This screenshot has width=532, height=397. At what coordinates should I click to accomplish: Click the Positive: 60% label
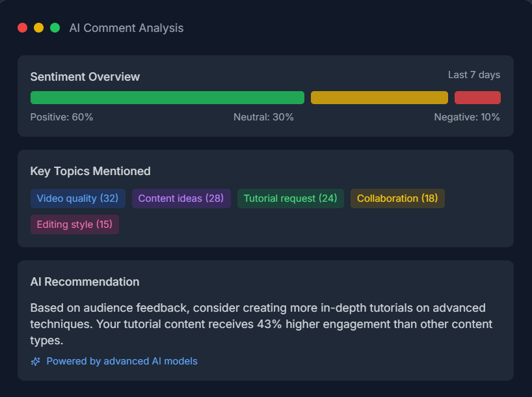pos(62,117)
